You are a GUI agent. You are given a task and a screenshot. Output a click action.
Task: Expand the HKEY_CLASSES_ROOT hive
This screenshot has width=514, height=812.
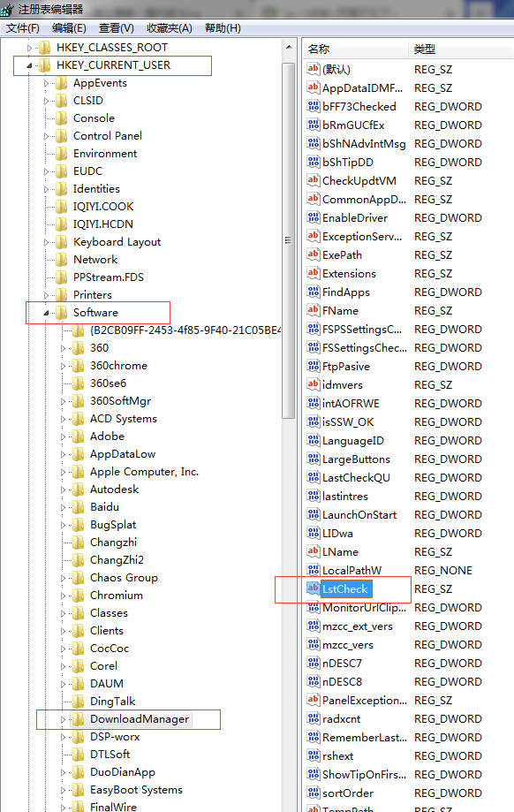coord(29,48)
